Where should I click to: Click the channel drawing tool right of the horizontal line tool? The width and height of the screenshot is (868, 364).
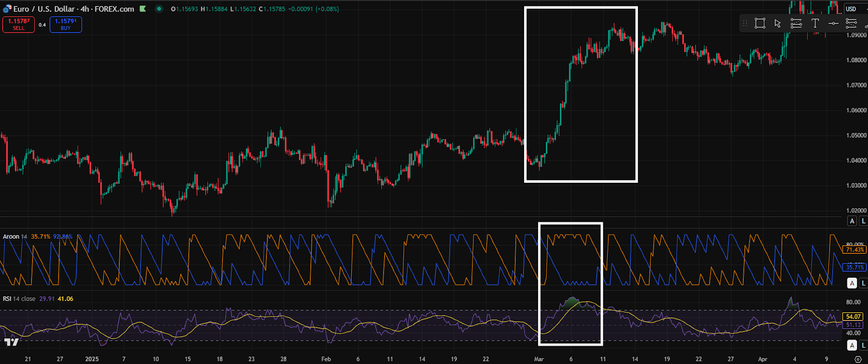pyautogui.click(x=851, y=23)
